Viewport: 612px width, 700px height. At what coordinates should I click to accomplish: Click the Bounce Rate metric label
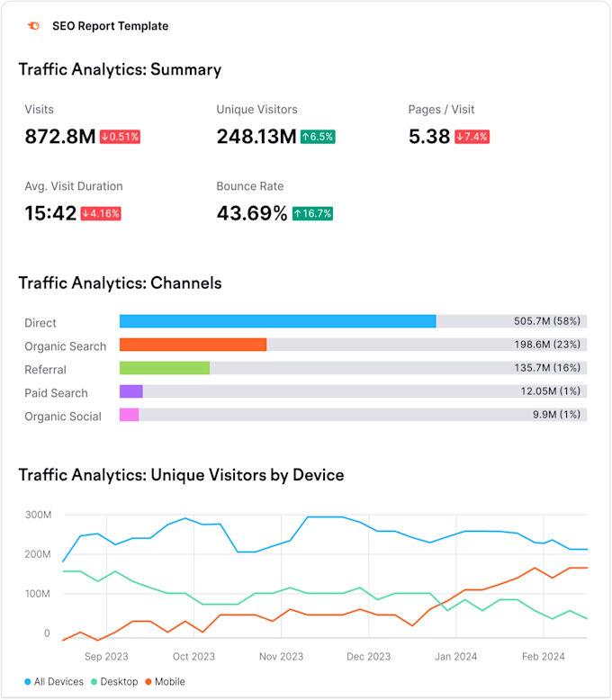coord(250,186)
